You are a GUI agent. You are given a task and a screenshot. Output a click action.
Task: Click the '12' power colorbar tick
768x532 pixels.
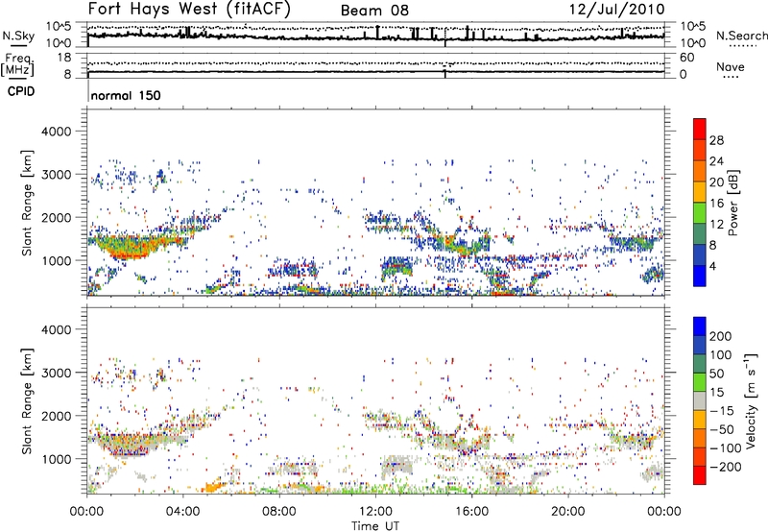(716, 225)
